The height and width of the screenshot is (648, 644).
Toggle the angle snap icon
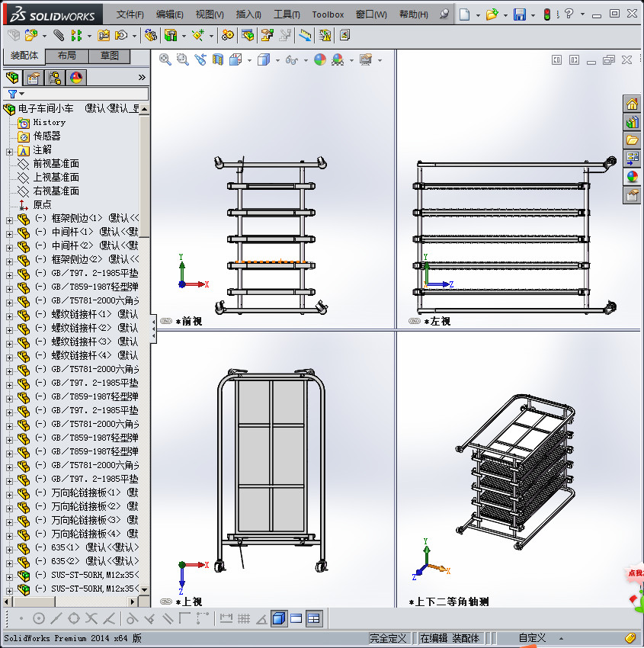click(x=261, y=619)
